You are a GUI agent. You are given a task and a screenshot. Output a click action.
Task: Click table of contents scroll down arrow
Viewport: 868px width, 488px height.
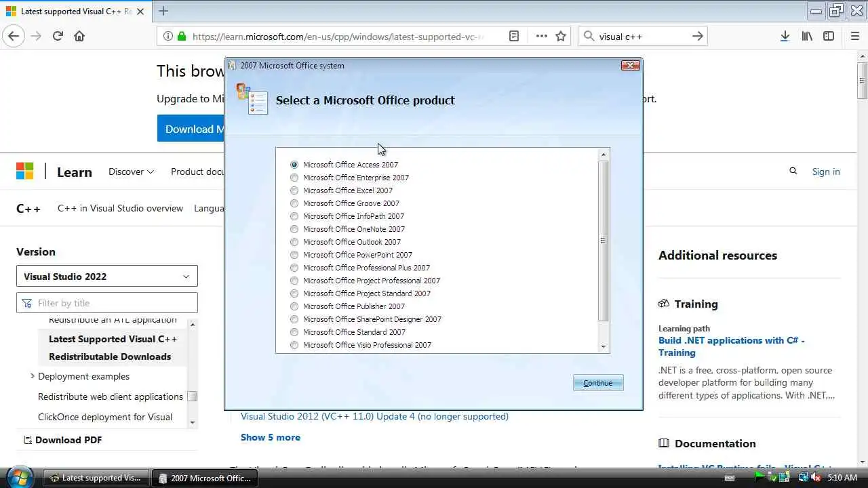tap(193, 422)
